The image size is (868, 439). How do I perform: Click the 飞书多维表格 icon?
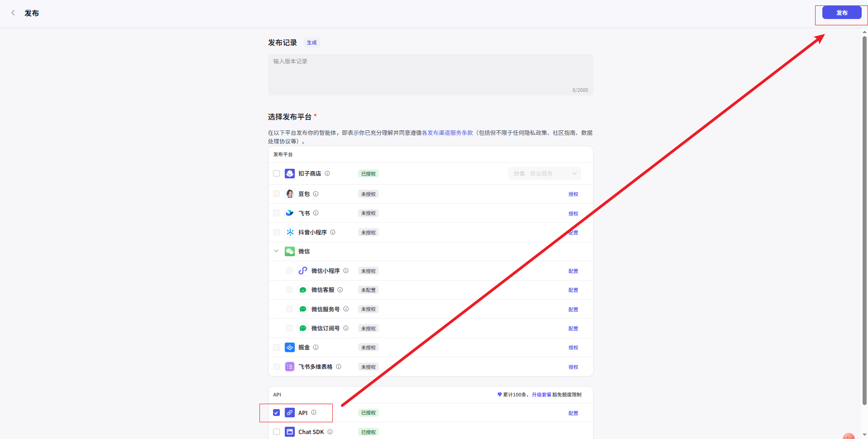coord(290,367)
